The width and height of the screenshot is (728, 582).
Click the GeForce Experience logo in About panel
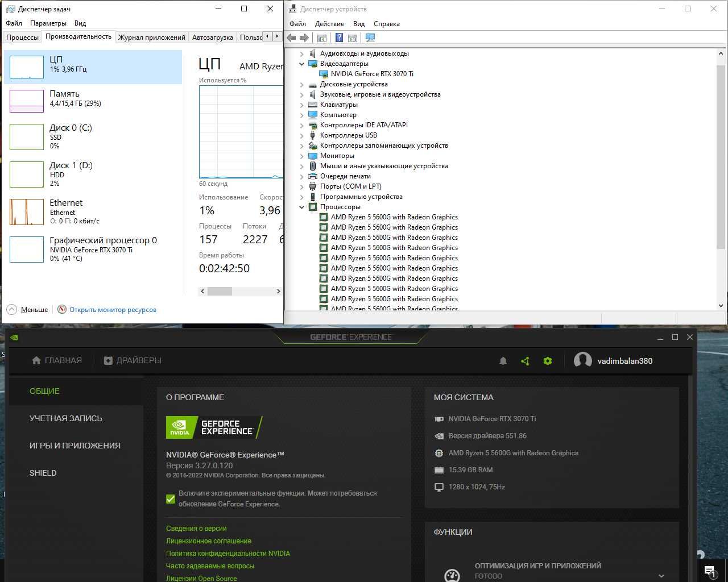point(214,427)
